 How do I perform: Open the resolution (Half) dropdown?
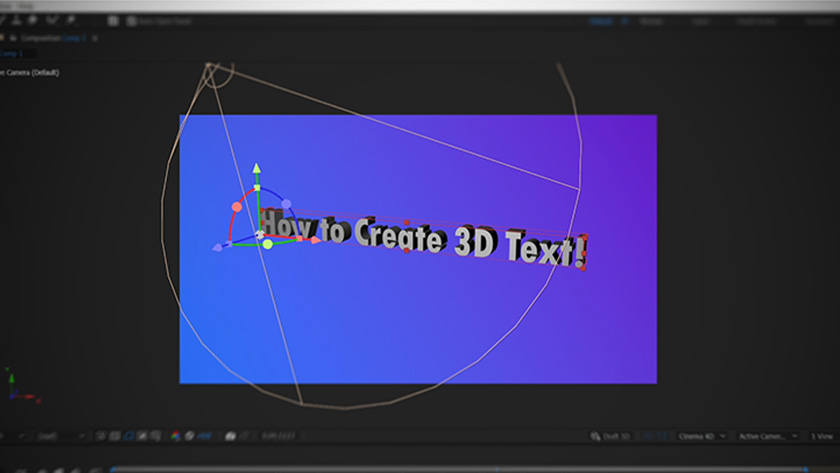52,436
